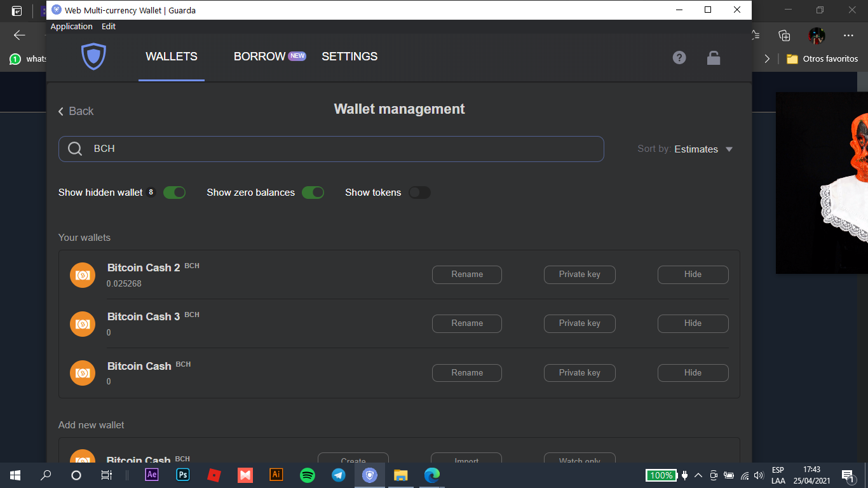Click the NEW badge next to BORROW
868x488 pixels.
pos(297,56)
